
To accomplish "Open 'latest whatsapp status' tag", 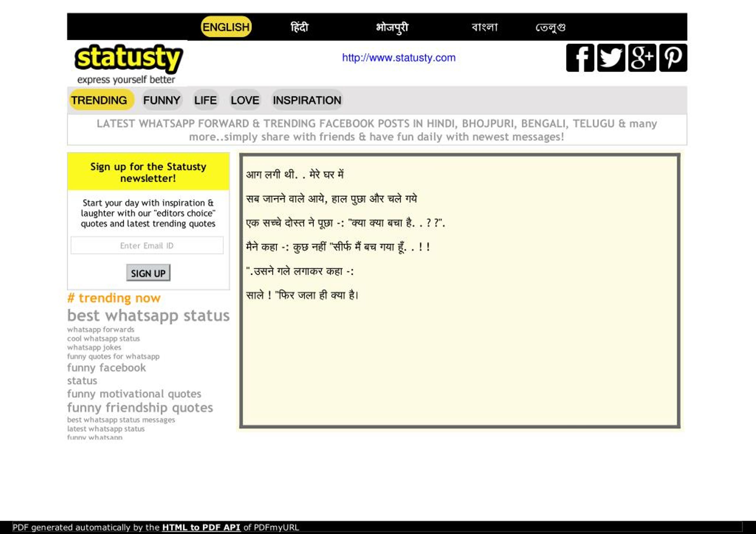I will click(x=106, y=429).
